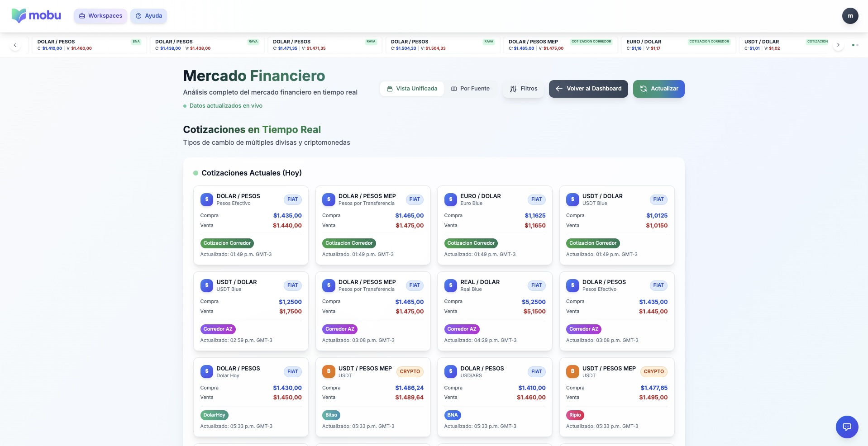
Task: Switch to Vista Unificada view
Action: coord(411,89)
